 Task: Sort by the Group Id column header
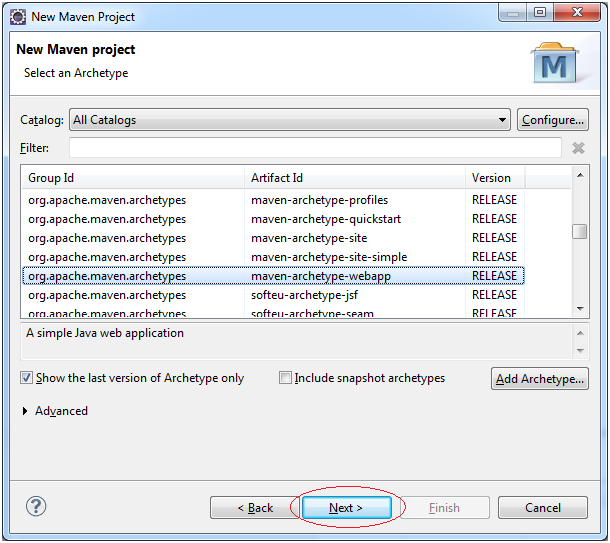133,178
